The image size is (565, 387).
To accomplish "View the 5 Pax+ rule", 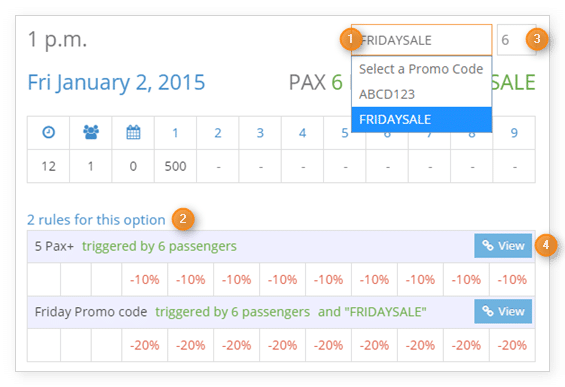I will [503, 246].
